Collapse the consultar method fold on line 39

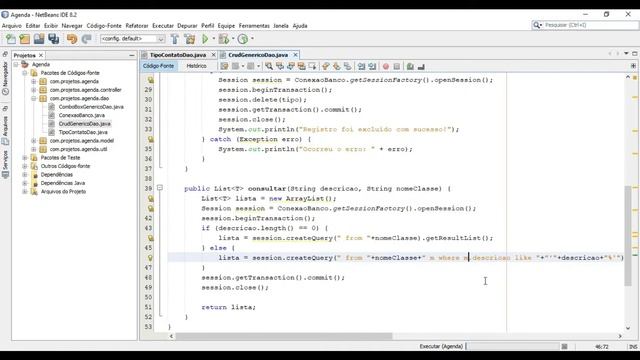coord(160,188)
